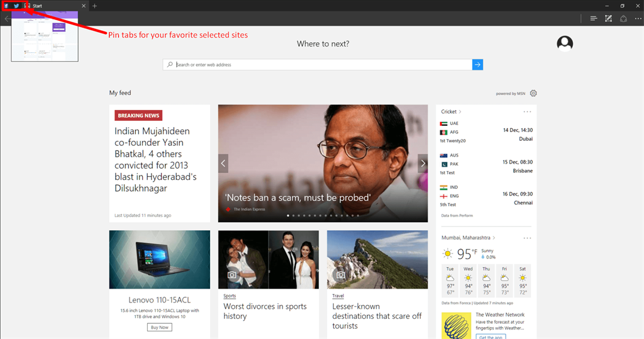The image size is (644, 339).
Task: Expand Mumbai, Maharashtra weather chevron
Action: click(x=494, y=238)
